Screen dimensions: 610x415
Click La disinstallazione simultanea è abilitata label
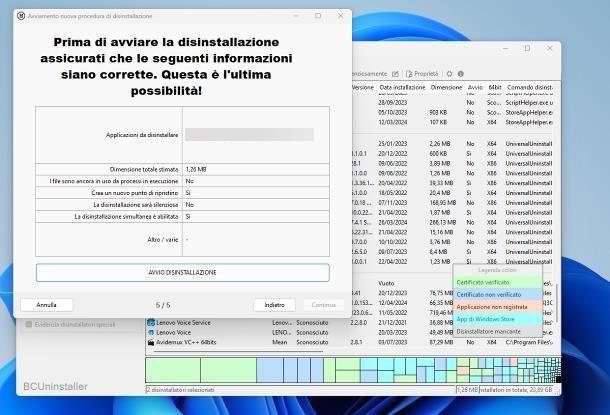click(x=126, y=216)
